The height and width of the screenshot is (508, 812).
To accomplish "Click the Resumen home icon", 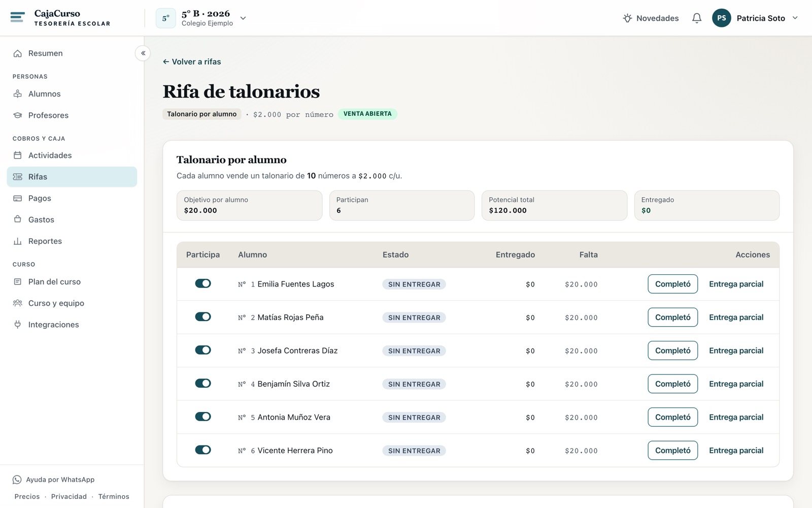I will click(x=18, y=53).
